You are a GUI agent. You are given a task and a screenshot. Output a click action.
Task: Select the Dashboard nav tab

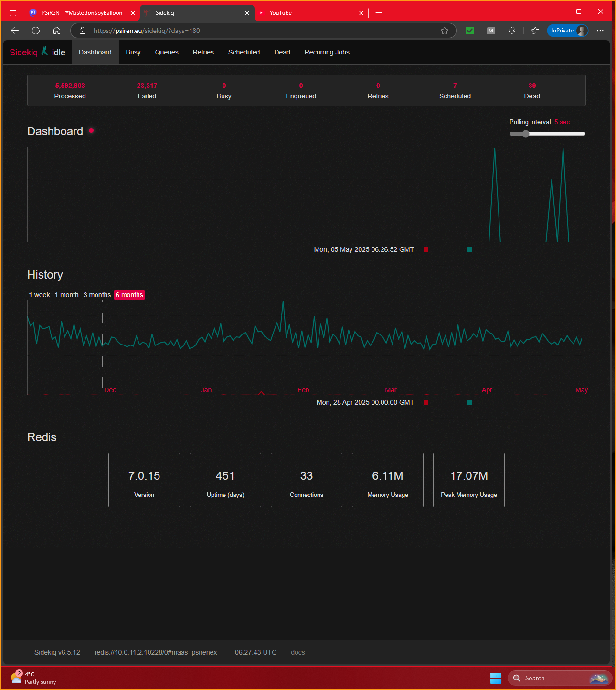[x=95, y=52]
